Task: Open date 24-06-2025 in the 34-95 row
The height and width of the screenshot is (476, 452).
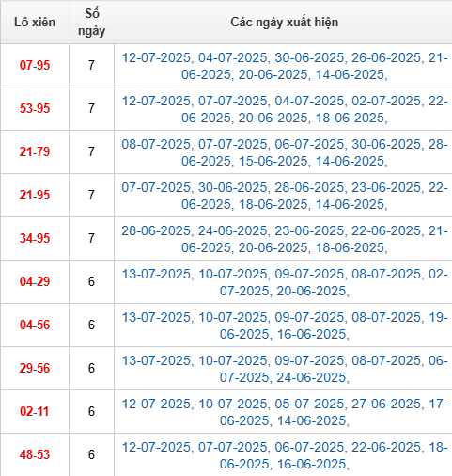Action: (x=232, y=230)
